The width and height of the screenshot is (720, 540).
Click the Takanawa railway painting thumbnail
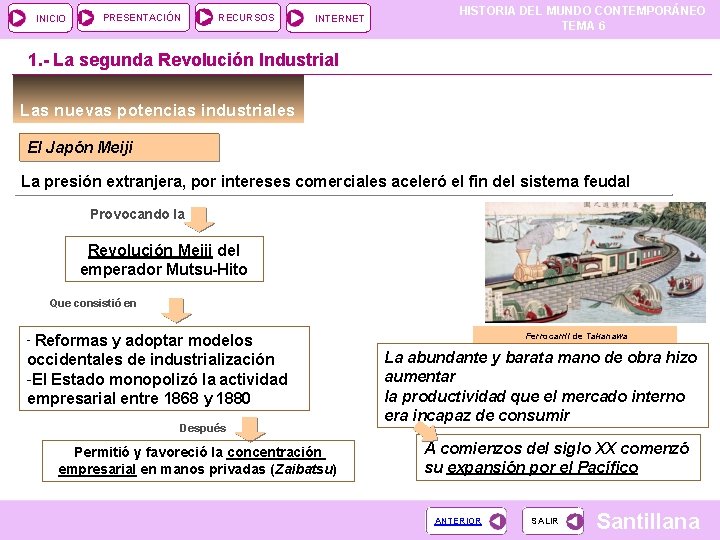click(595, 262)
